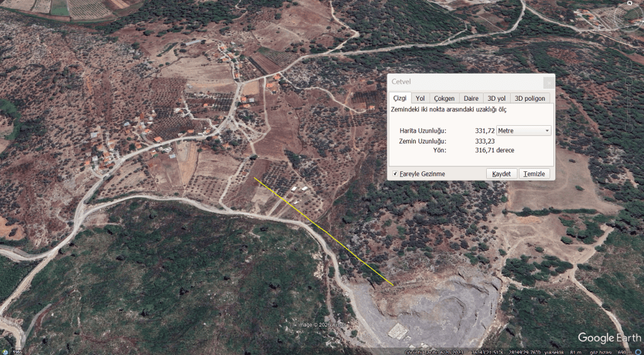Click the North indicator on the compass

[x=630, y=3]
